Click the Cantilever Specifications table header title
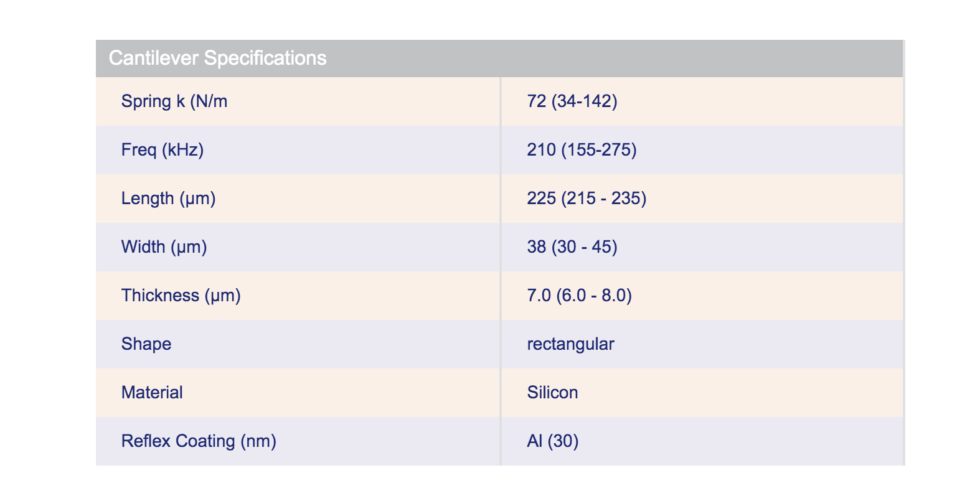Image resolution: width=980 pixels, height=483 pixels. pos(217,58)
